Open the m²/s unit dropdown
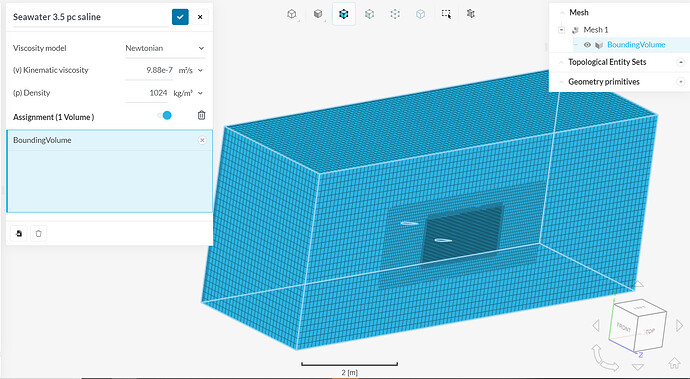 point(191,70)
